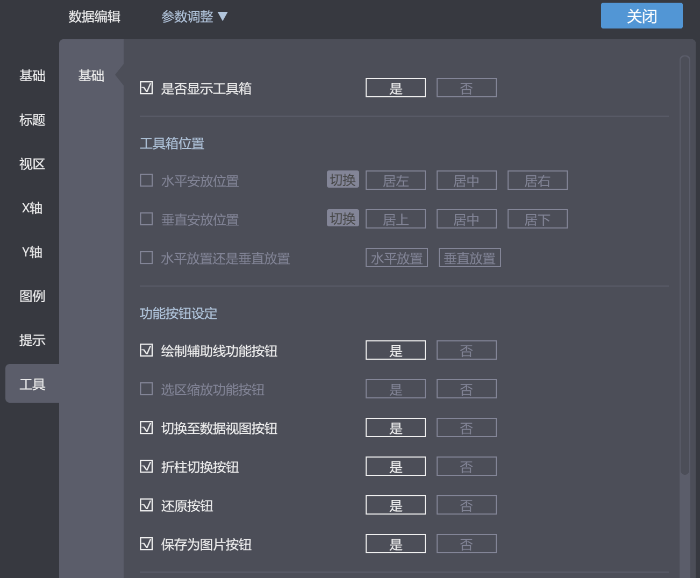Screen dimensions: 700x578
Task: Enable the 水平放置还是垂直放置 checkbox
Action: tap(146, 258)
